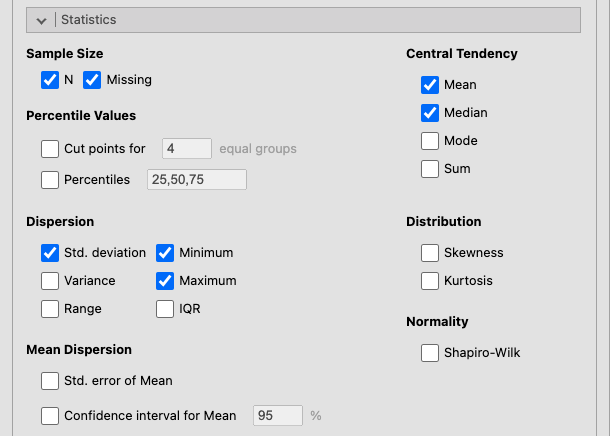Uncheck the Missing checkbox

[92, 79]
